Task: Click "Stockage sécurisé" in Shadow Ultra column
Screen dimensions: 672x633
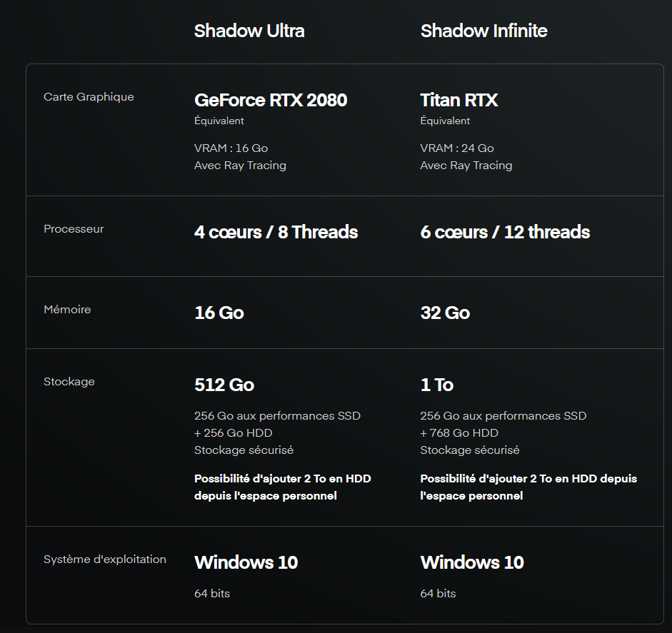Action: pos(244,450)
